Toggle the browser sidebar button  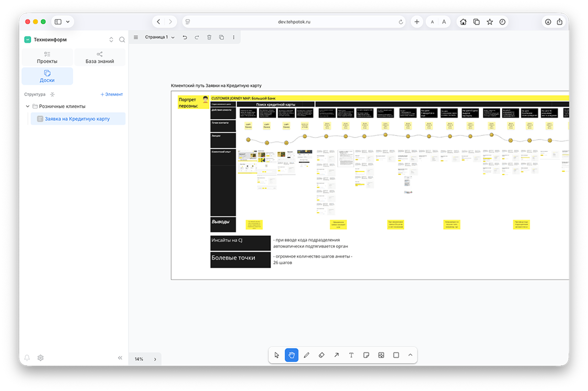pos(58,22)
